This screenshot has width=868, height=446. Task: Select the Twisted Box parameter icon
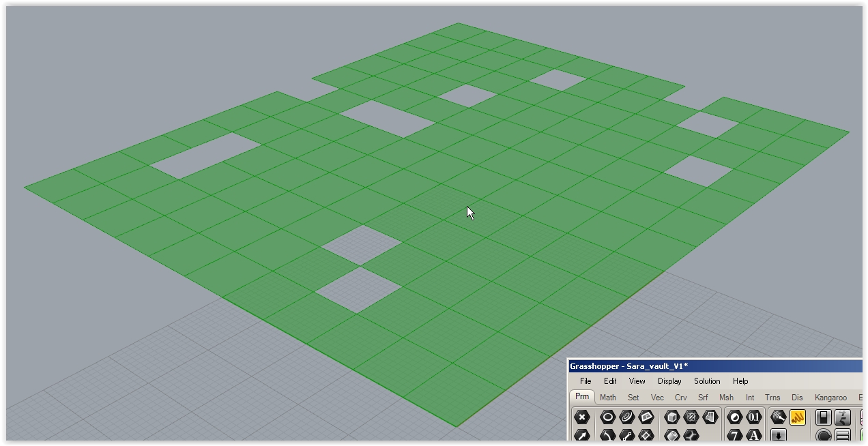[x=691, y=435]
